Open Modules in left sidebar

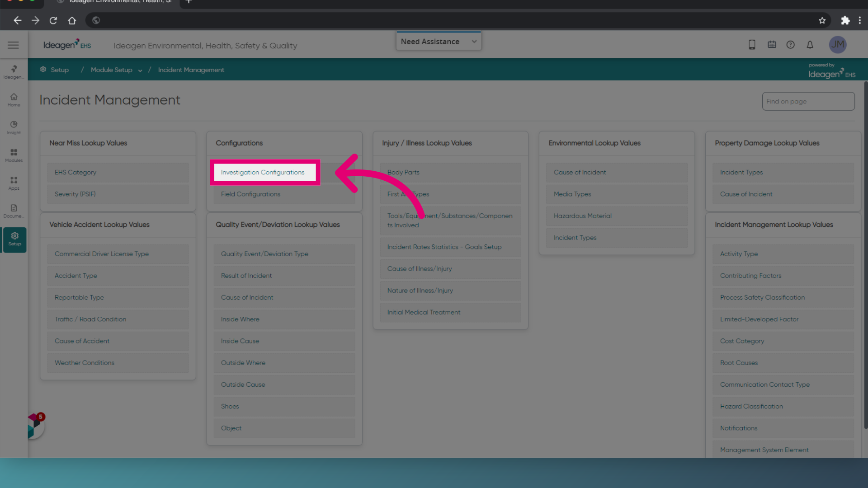click(14, 155)
